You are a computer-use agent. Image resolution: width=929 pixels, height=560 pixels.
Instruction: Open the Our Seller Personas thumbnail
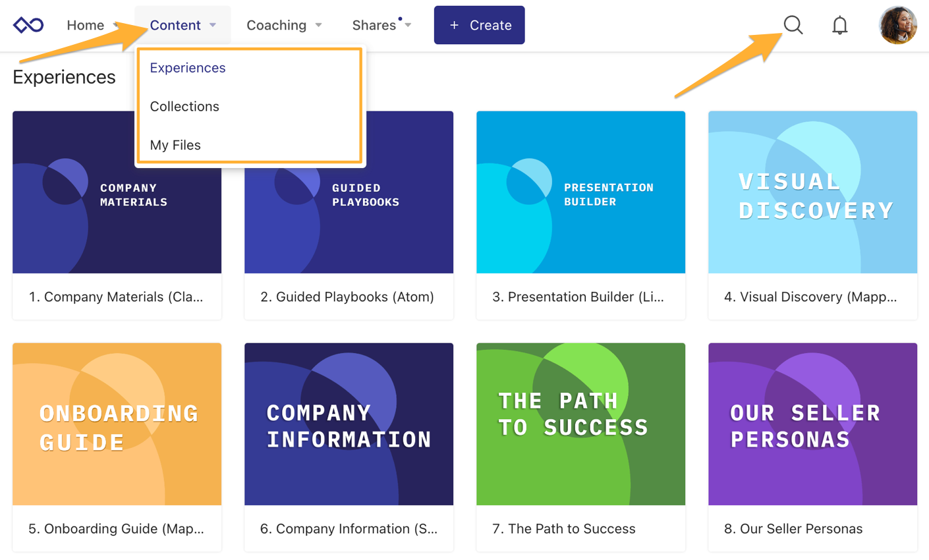(812, 424)
